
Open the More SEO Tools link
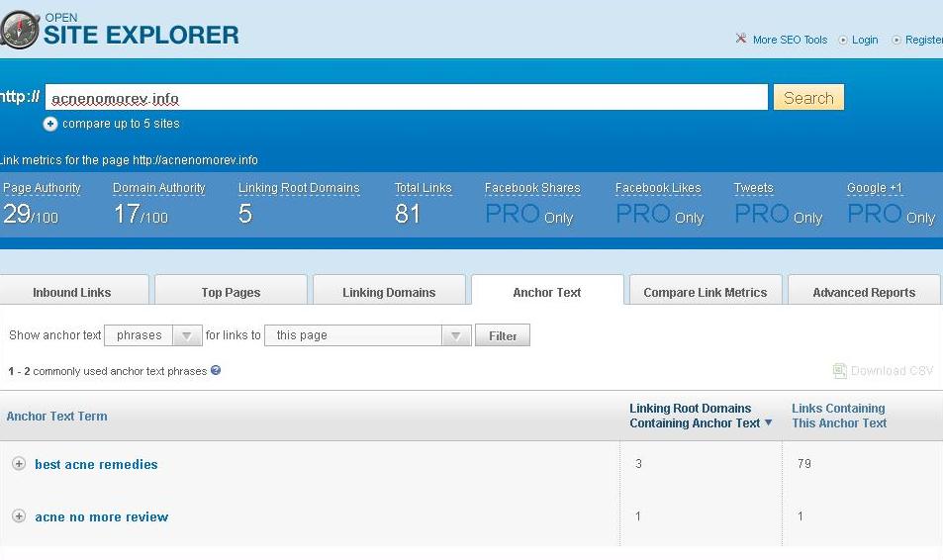pyautogui.click(x=791, y=40)
